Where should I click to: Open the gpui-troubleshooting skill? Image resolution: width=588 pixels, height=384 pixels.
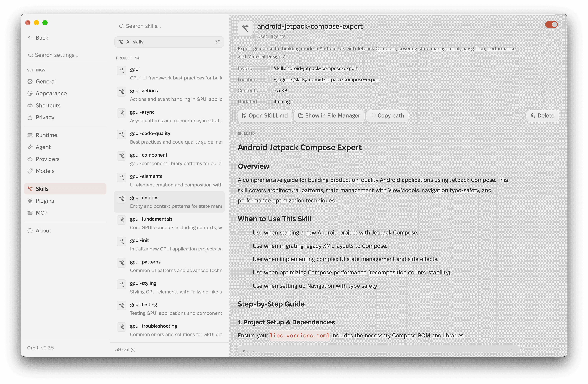tap(169, 330)
